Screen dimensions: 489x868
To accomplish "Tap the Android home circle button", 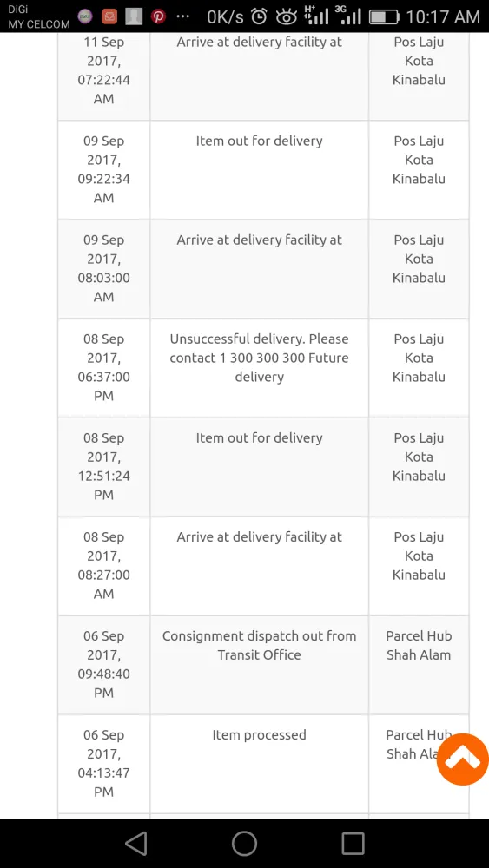I will click(x=244, y=844).
